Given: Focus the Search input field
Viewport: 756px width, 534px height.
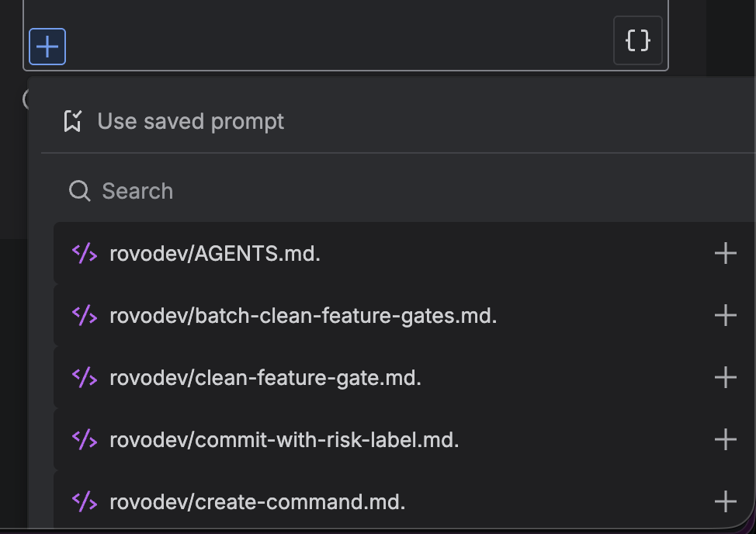Looking at the screenshot, I should coord(388,191).
